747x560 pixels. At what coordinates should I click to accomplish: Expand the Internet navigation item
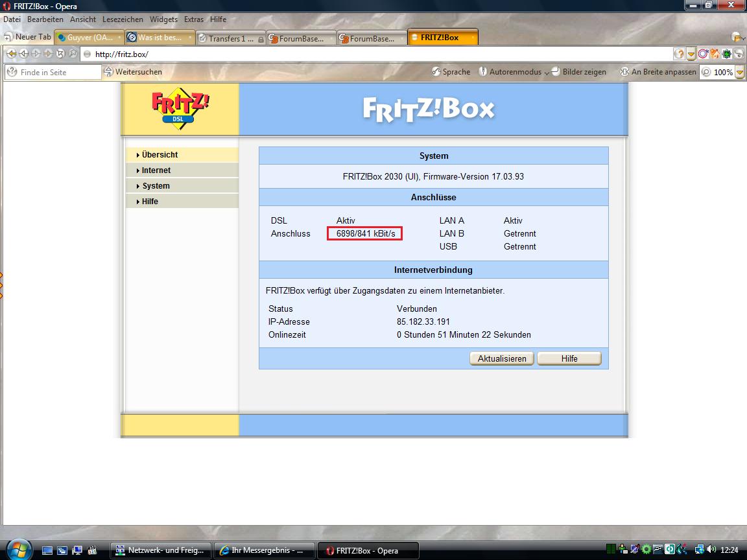pyautogui.click(x=182, y=170)
